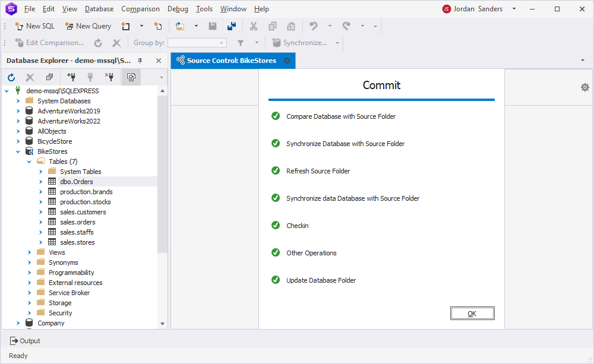The width and height of the screenshot is (594, 364).
Task: Click the Filter funnel icon
Action: click(x=240, y=43)
